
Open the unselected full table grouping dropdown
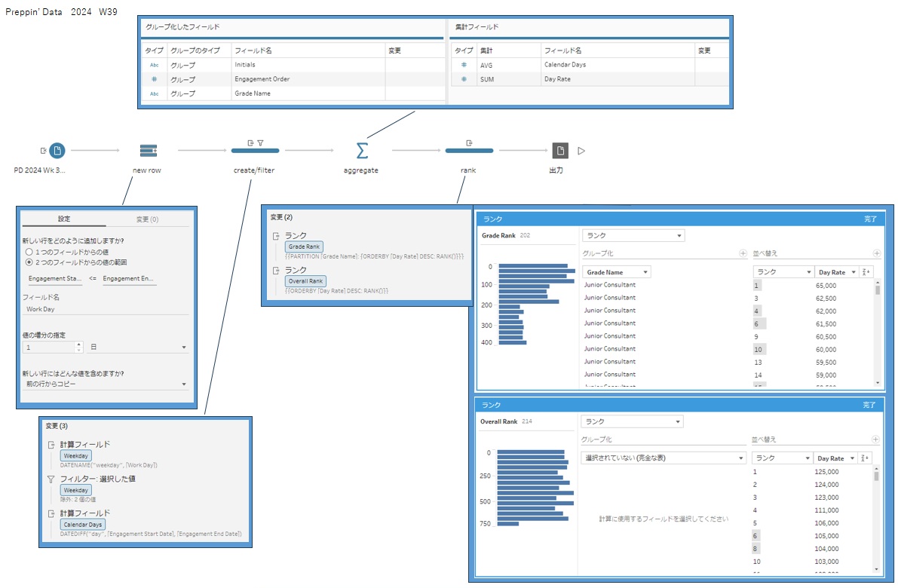(664, 458)
